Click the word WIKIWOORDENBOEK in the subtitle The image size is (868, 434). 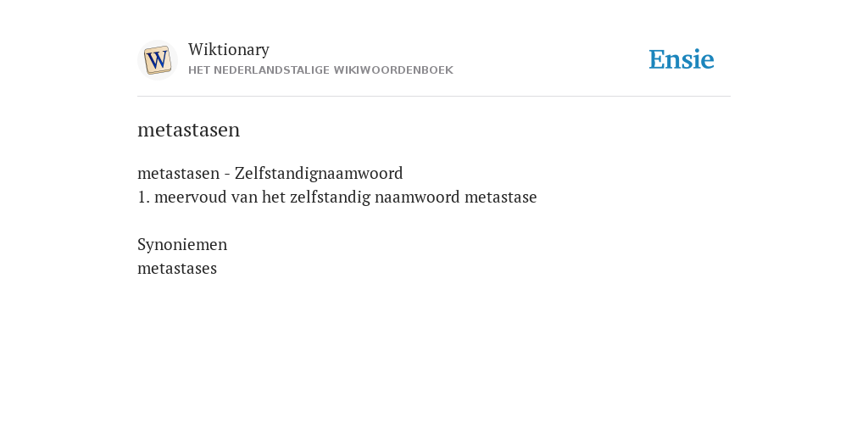[393, 70]
